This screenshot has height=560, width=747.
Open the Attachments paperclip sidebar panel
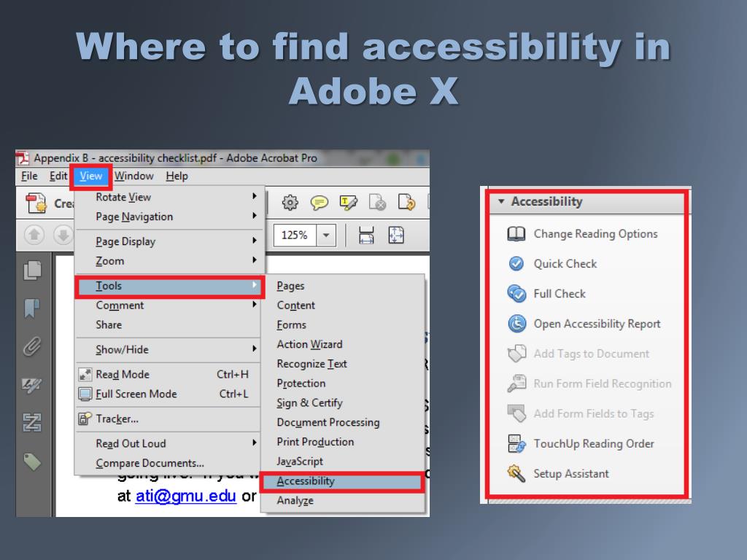32,346
